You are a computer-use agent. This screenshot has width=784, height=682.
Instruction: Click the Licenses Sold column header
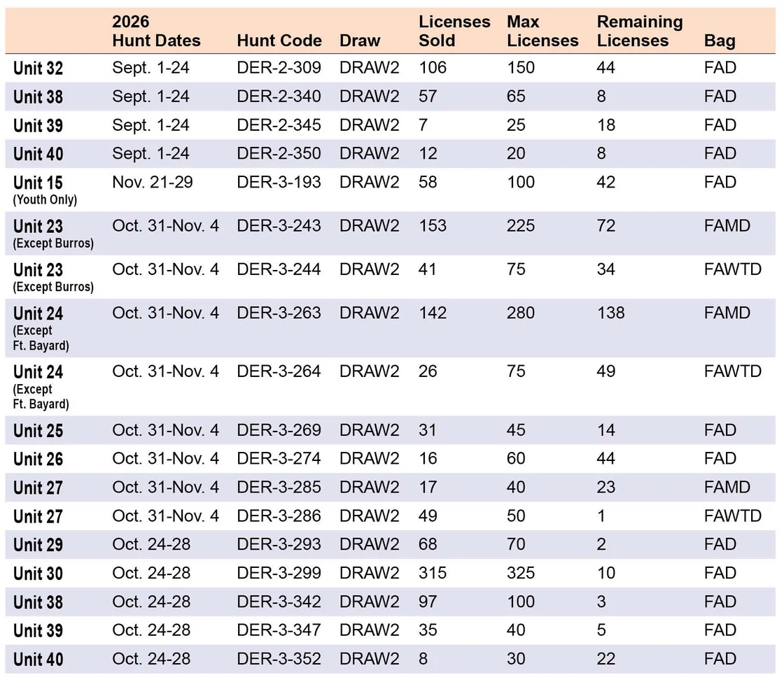[454, 31]
